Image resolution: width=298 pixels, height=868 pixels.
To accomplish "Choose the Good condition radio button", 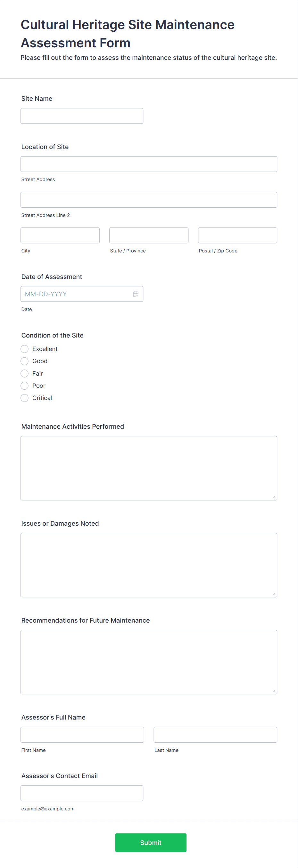I will pyautogui.click(x=25, y=361).
